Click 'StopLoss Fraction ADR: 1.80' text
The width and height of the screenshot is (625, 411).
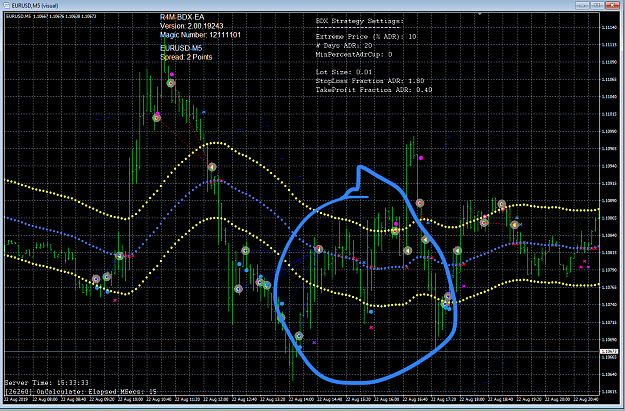(x=370, y=81)
